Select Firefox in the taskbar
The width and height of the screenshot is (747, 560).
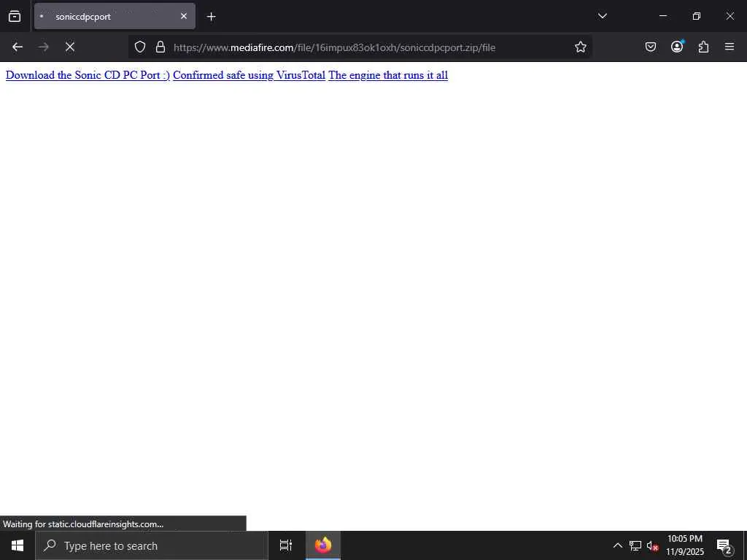[323, 545]
